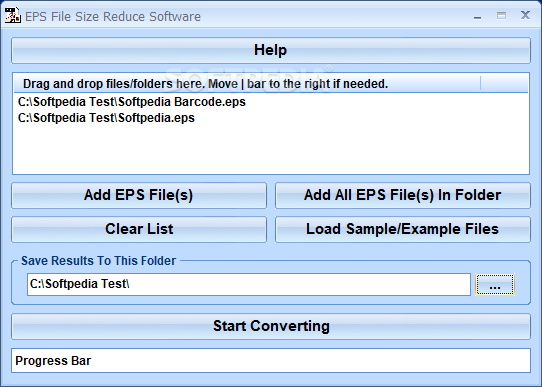Start Converting the listed files
The width and height of the screenshot is (542, 387).
tap(271, 326)
